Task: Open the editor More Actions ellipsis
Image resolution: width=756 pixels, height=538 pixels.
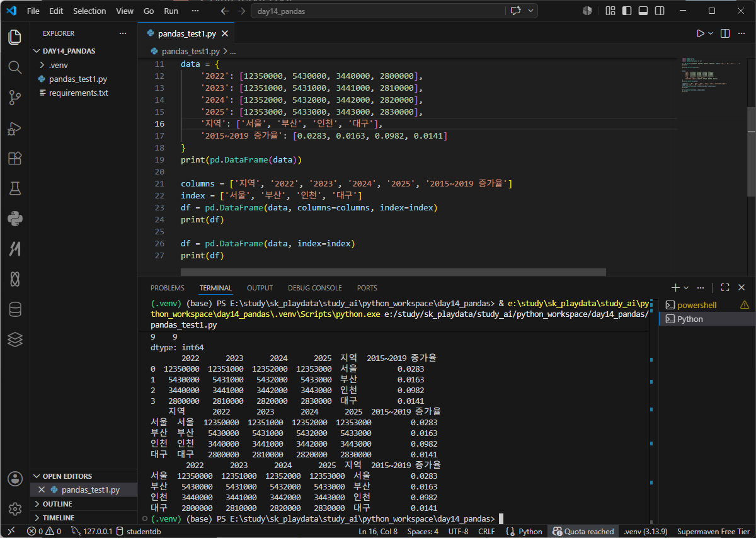Action: 742,33
